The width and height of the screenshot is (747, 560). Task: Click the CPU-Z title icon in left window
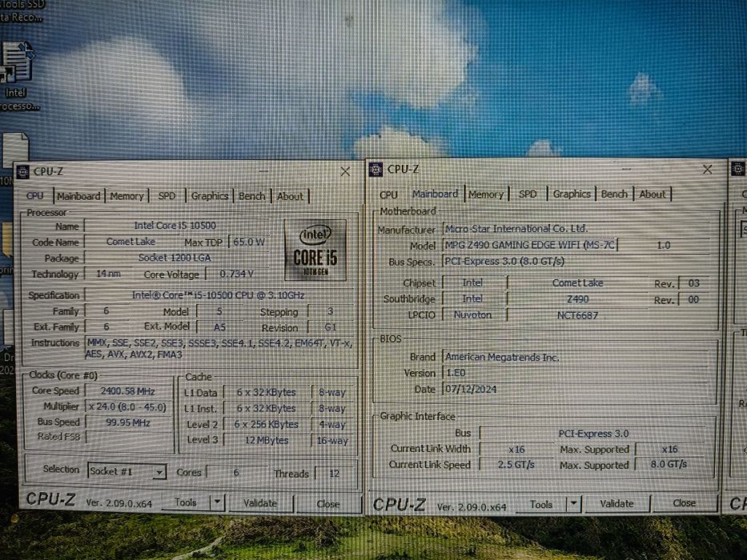(x=23, y=172)
